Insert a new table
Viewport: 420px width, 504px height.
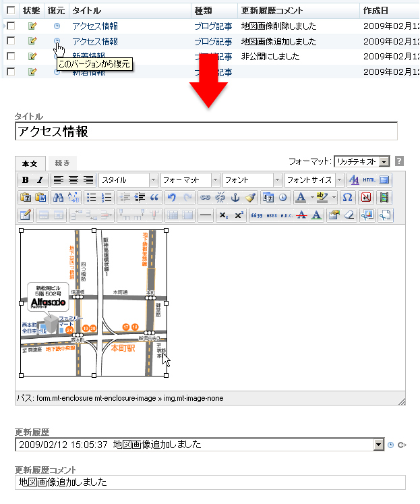26,215
